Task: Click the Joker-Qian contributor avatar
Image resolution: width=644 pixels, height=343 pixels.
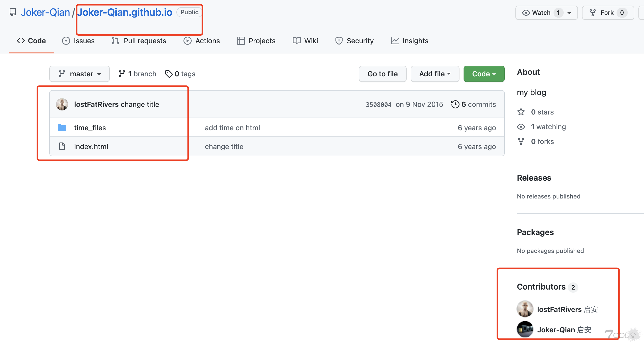Action: (525, 329)
